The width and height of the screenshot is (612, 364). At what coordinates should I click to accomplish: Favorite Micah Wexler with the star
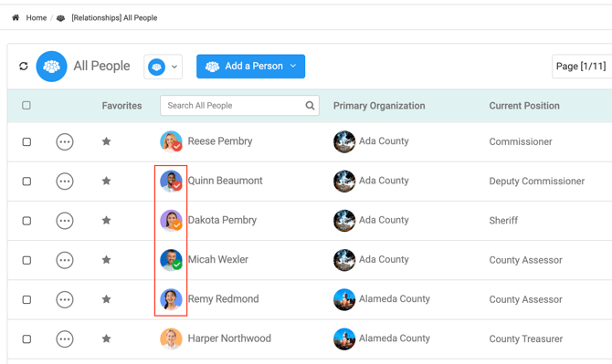pos(106,260)
